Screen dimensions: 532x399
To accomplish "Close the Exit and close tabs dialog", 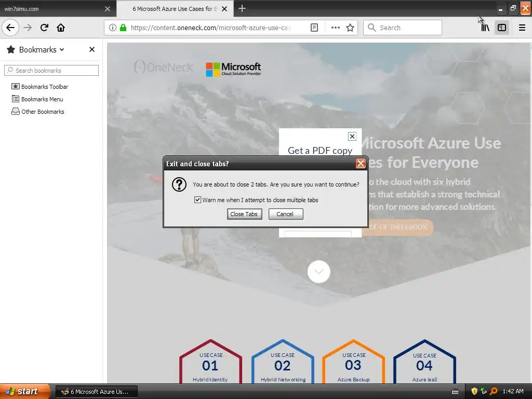I will [x=361, y=164].
